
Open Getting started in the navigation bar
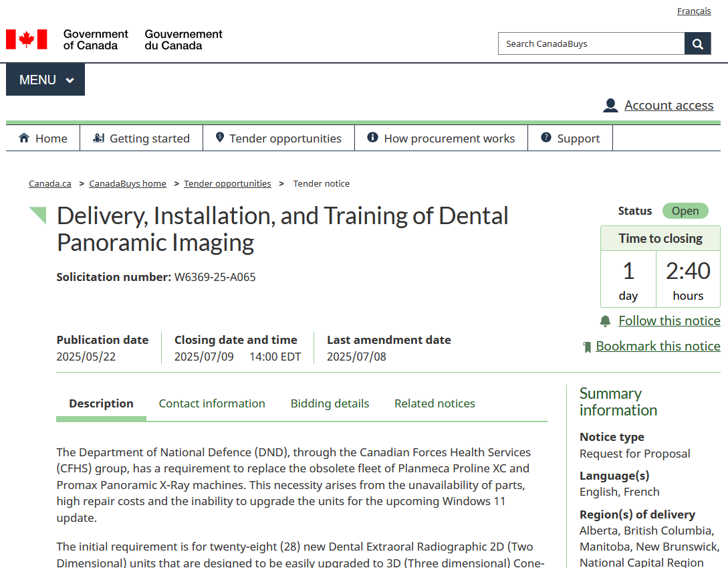click(x=142, y=138)
